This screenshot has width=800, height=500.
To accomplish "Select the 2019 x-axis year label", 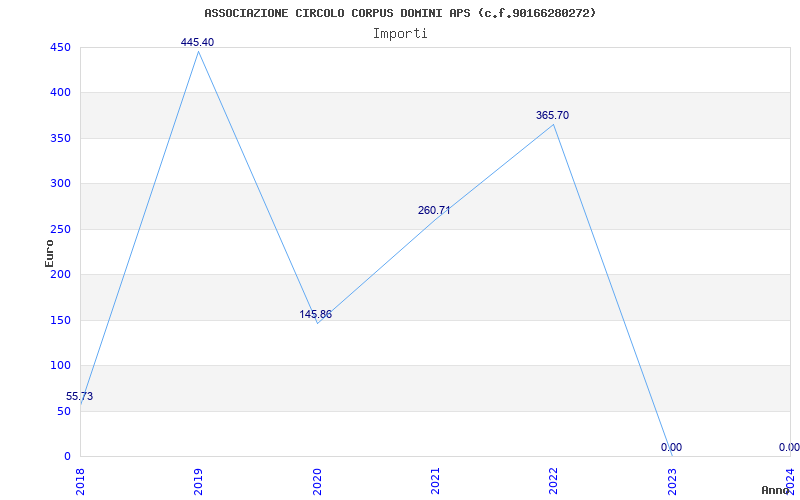I will tap(198, 481).
